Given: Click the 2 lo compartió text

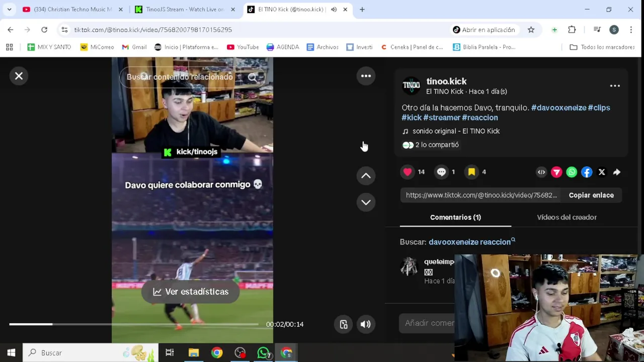Looking at the screenshot, I should 437,145.
